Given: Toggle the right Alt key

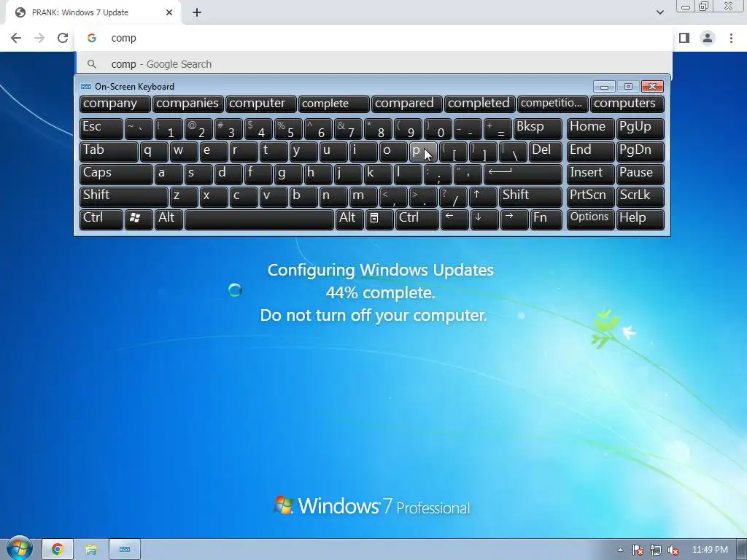Looking at the screenshot, I should [349, 219].
